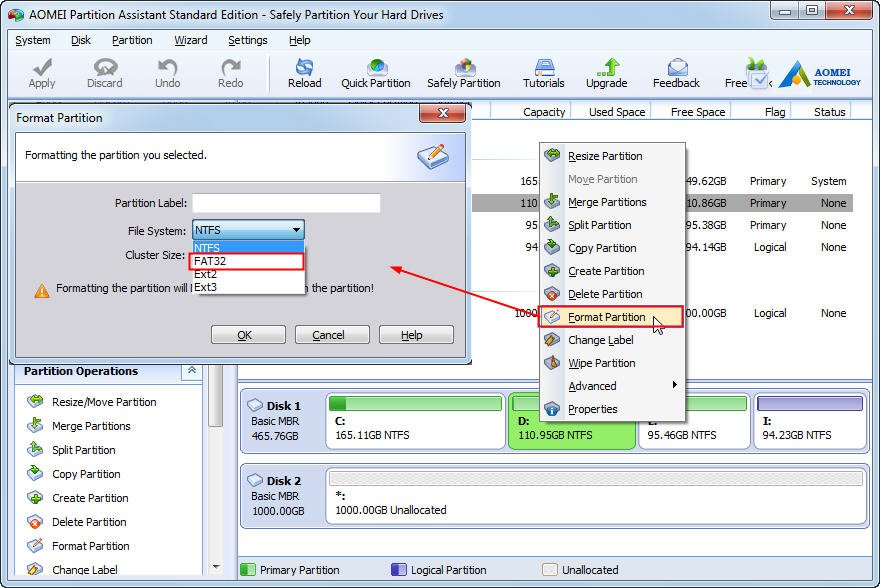Screen dimensions: 880x588
Task: Open the Wizard menu
Action: click(191, 40)
